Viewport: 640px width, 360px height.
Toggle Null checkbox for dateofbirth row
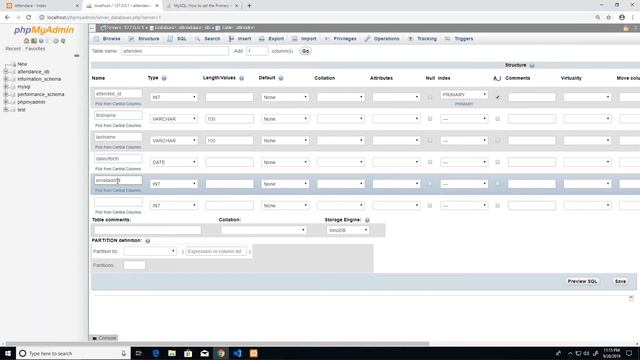point(430,162)
